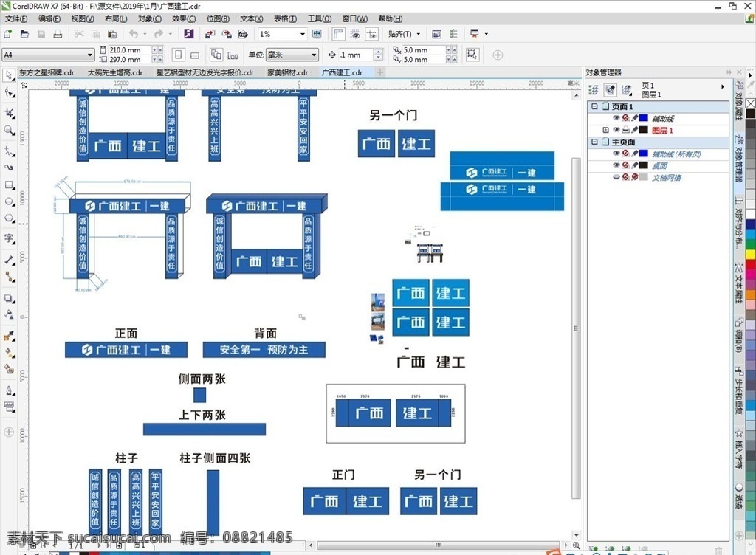Increase nudge distance stepper
The height and width of the screenshot is (555, 756).
[x=379, y=52]
